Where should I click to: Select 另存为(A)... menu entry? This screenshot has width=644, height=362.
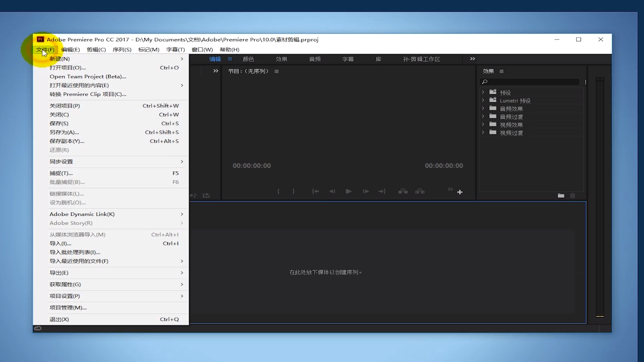pos(111,132)
